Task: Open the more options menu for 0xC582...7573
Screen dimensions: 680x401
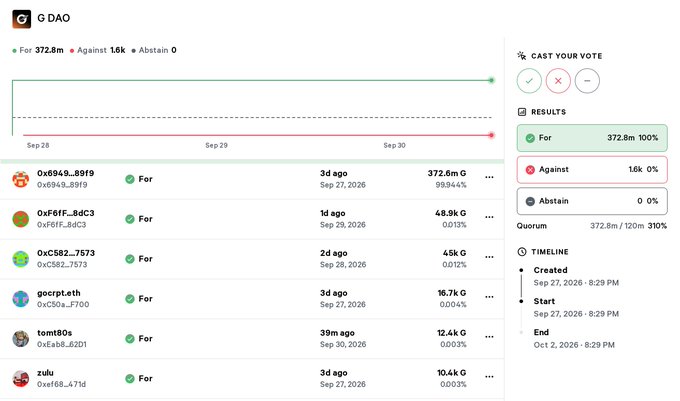Action: [x=489, y=257]
